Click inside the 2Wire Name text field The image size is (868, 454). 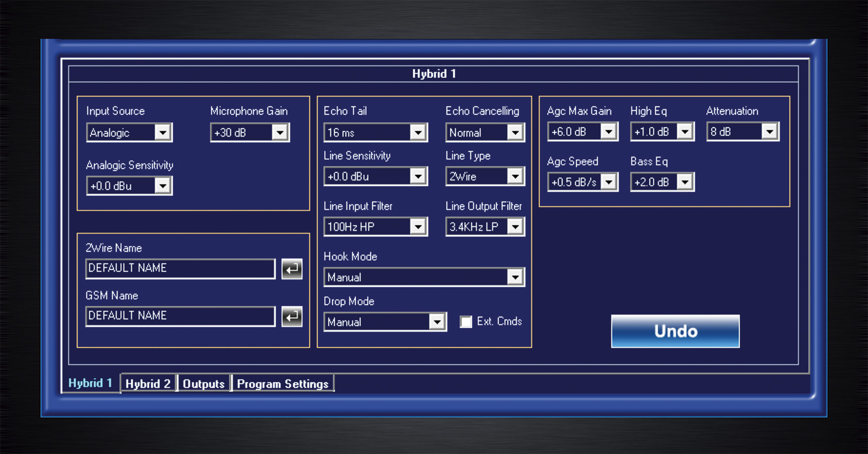point(180,269)
